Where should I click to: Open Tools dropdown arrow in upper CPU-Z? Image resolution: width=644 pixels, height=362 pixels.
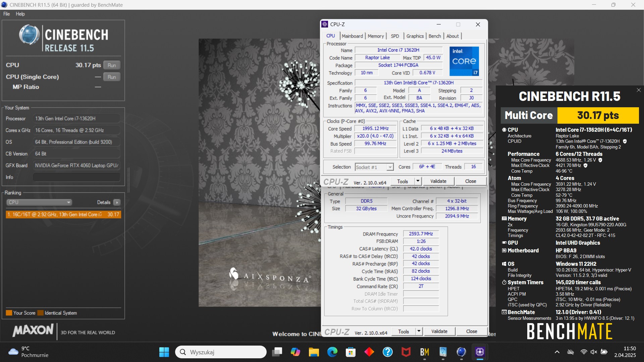[x=418, y=181]
